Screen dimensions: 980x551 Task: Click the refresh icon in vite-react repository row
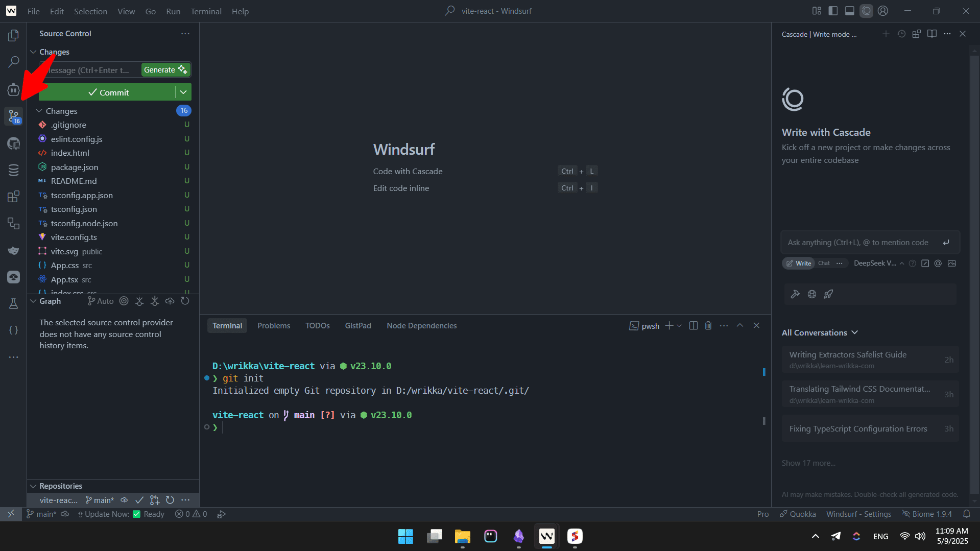click(170, 500)
